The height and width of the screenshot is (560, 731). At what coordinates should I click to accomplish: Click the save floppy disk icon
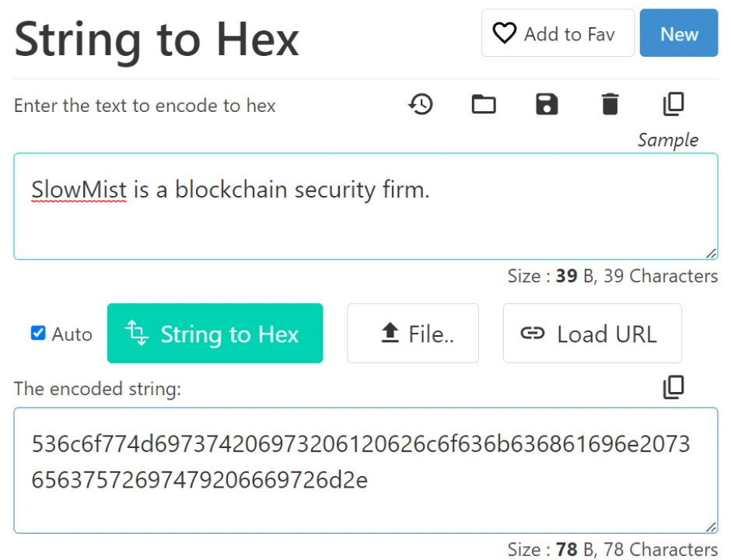[x=547, y=104]
